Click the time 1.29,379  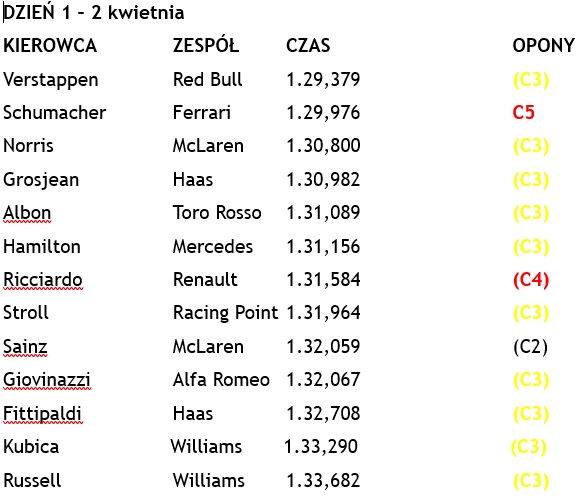[x=323, y=80]
